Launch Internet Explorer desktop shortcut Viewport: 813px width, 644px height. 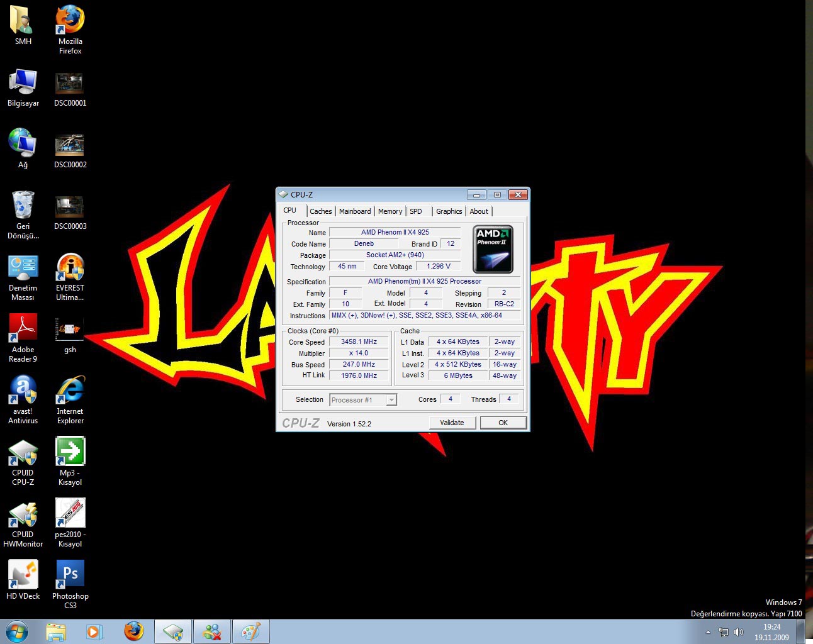(70, 399)
